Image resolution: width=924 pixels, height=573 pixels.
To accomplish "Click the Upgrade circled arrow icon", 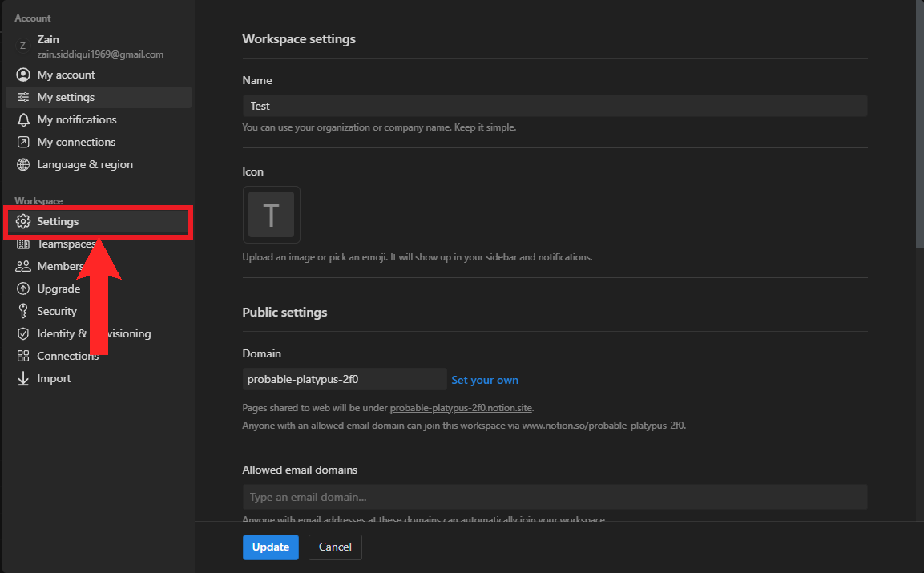I will (x=23, y=289).
